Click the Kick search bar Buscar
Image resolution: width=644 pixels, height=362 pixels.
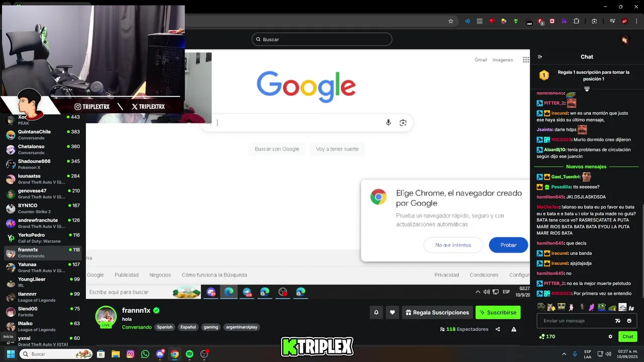pos(322,39)
